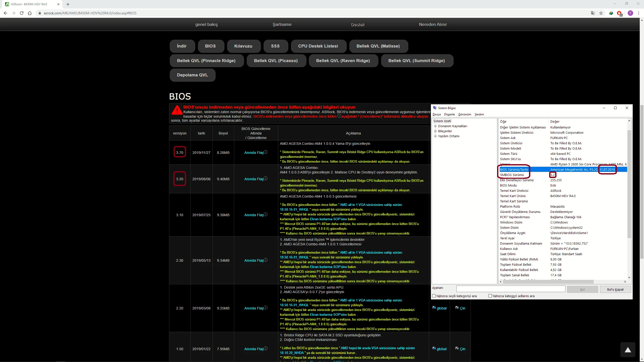Bookmark page with star icon
Viewport: 644px width, 362px height.
[601, 13]
